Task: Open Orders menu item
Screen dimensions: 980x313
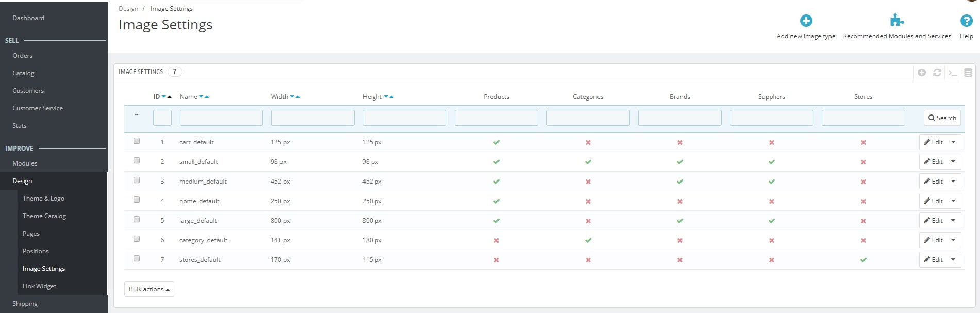Action: [x=23, y=56]
